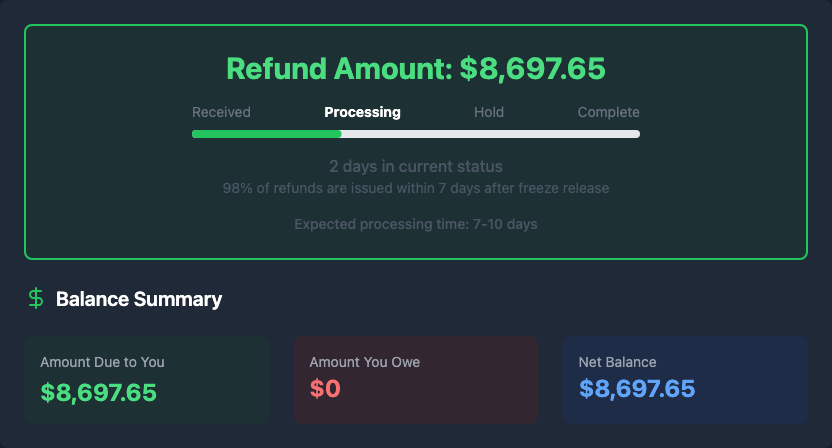The image size is (832, 448).
Task: Click the "98% of refunds" statistic line
Action: click(416, 188)
